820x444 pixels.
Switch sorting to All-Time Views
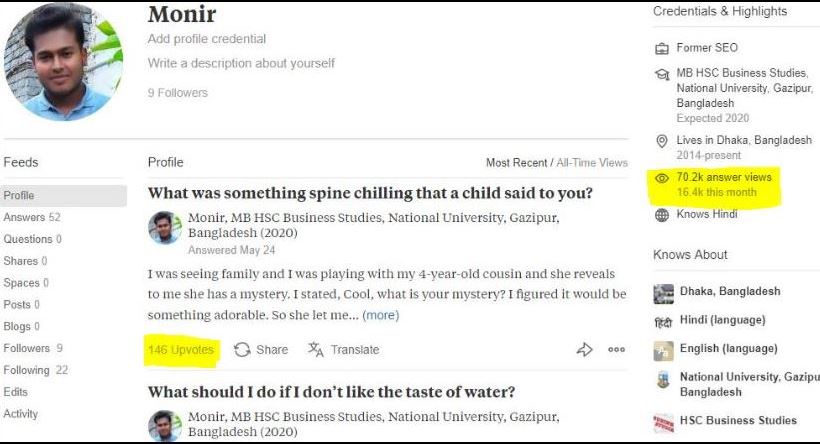pyautogui.click(x=592, y=163)
